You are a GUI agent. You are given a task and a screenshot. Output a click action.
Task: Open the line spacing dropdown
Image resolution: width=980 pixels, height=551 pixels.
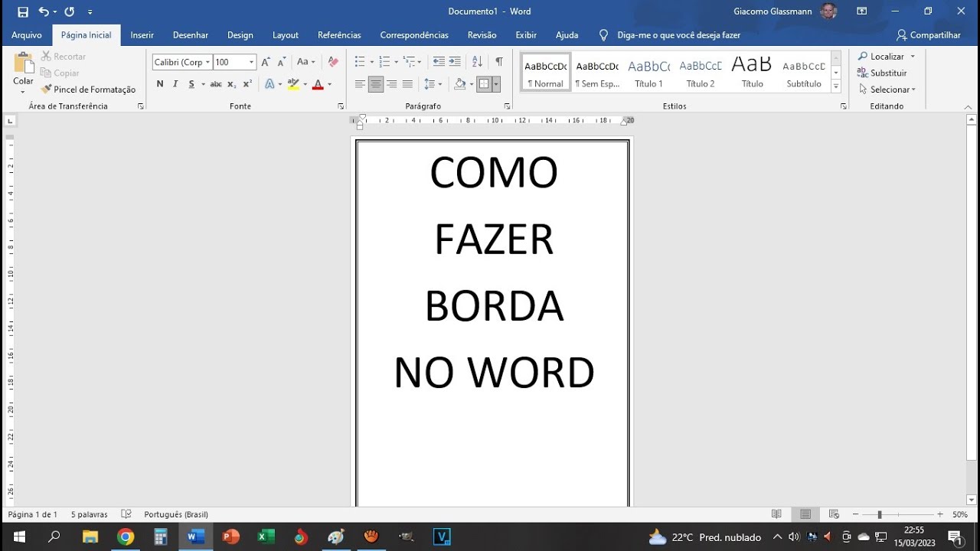(433, 84)
